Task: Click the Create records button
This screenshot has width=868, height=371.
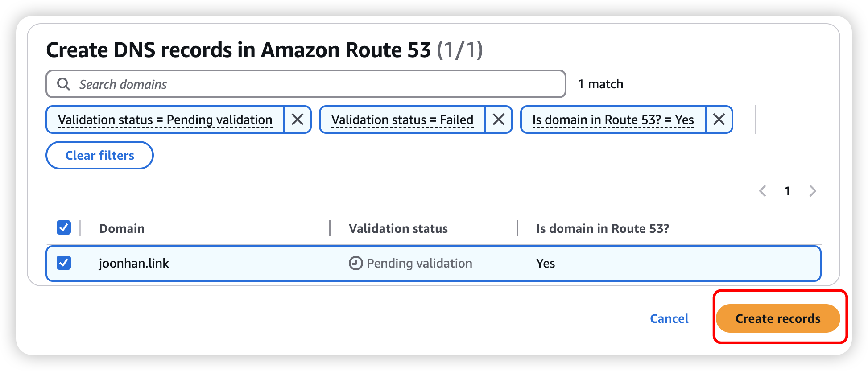Action: tap(777, 318)
